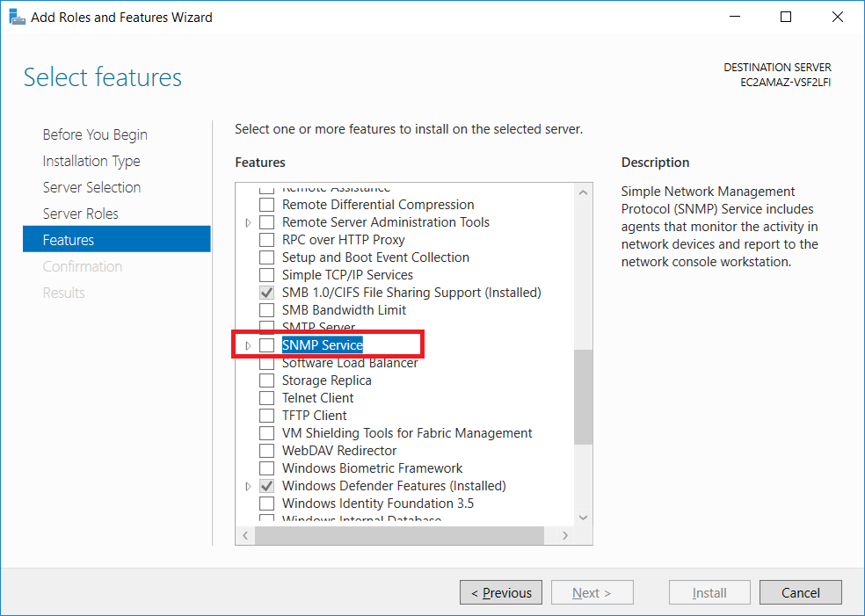Check the SMB Bandwidth Limit checkbox
The width and height of the screenshot is (865, 616).
pyautogui.click(x=266, y=310)
